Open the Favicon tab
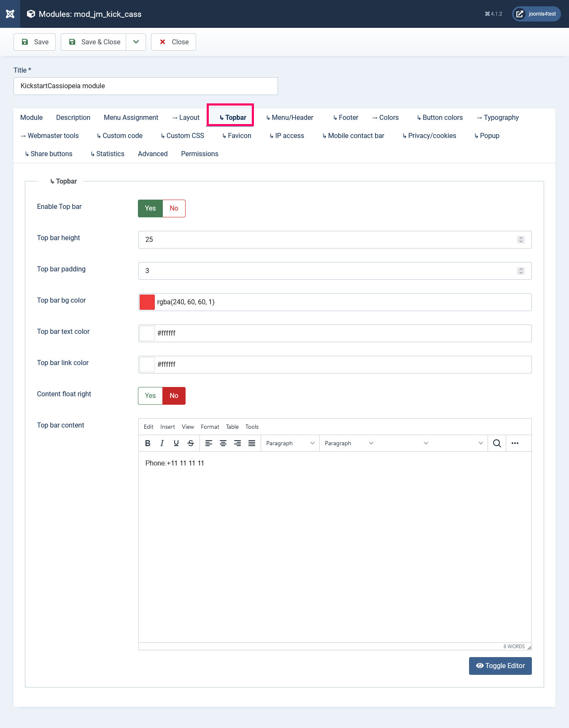Image resolution: width=569 pixels, height=728 pixels. (x=237, y=136)
